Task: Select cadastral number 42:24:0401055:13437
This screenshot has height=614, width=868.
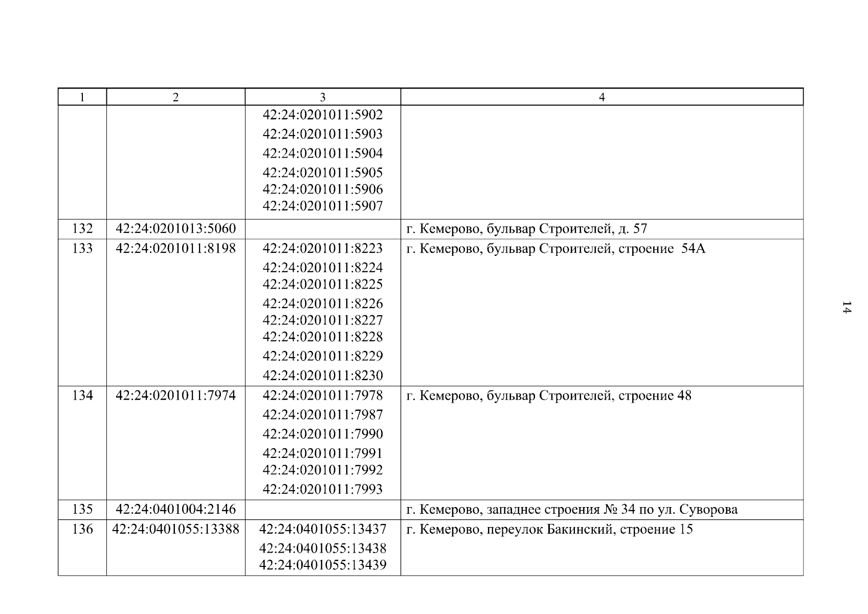Action: click(322, 530)
